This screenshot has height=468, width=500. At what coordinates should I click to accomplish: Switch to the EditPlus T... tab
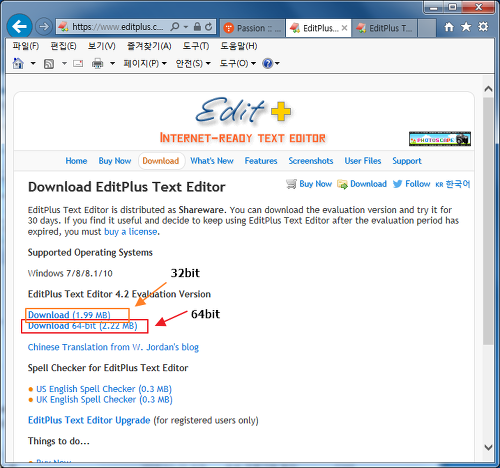pyautogui.click(x=384, y=28)
